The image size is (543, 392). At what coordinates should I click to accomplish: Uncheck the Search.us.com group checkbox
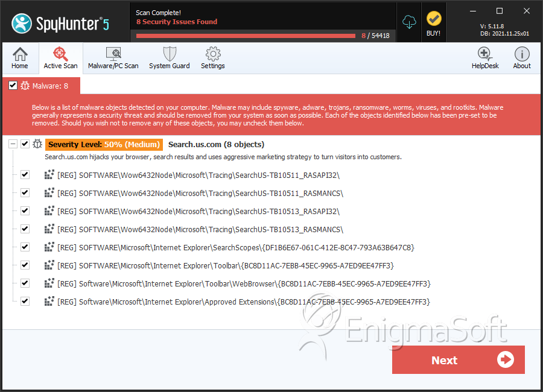(25, 144)
